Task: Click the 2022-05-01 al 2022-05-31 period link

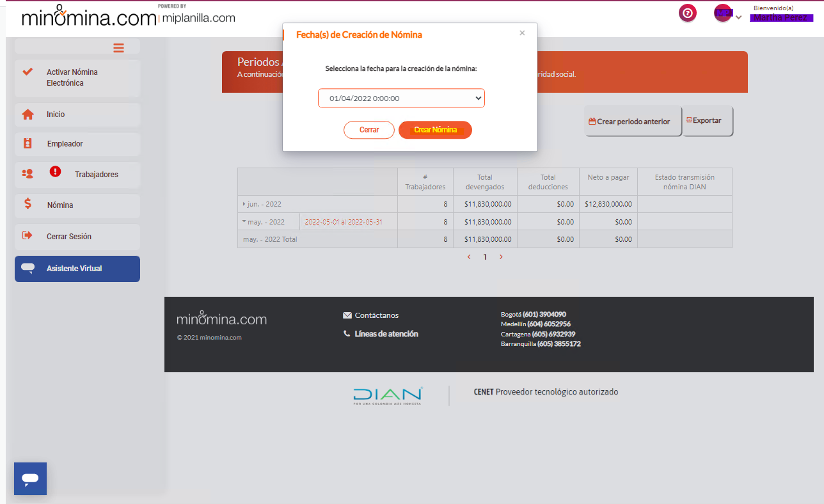Action: pos(343,222)
